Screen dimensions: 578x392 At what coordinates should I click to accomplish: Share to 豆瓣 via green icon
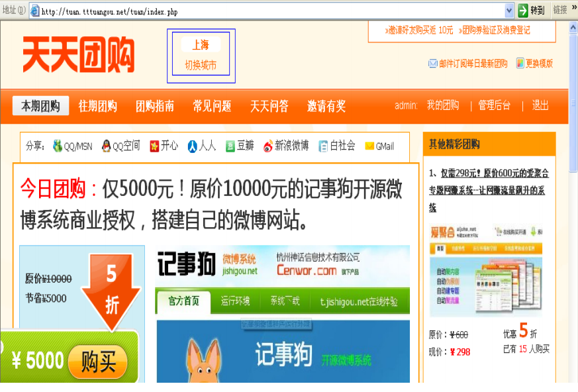[230, 146]
